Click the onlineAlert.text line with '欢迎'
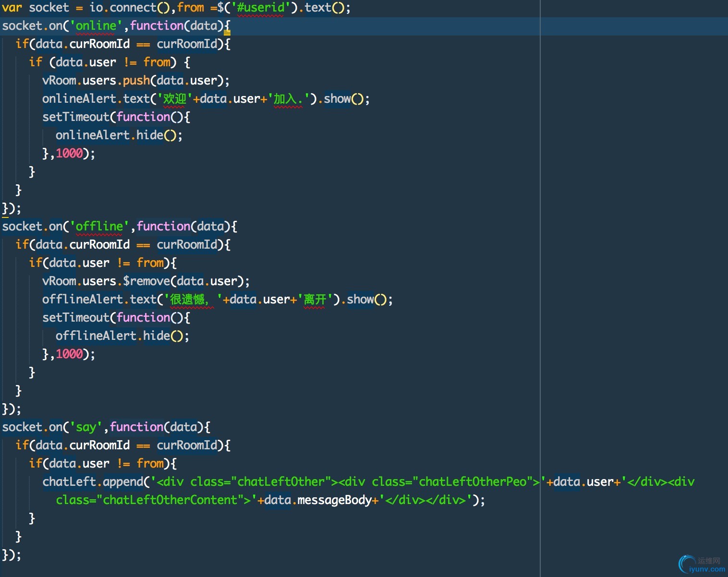The height and width of the screenshot is (577, 728). [206, 99]
